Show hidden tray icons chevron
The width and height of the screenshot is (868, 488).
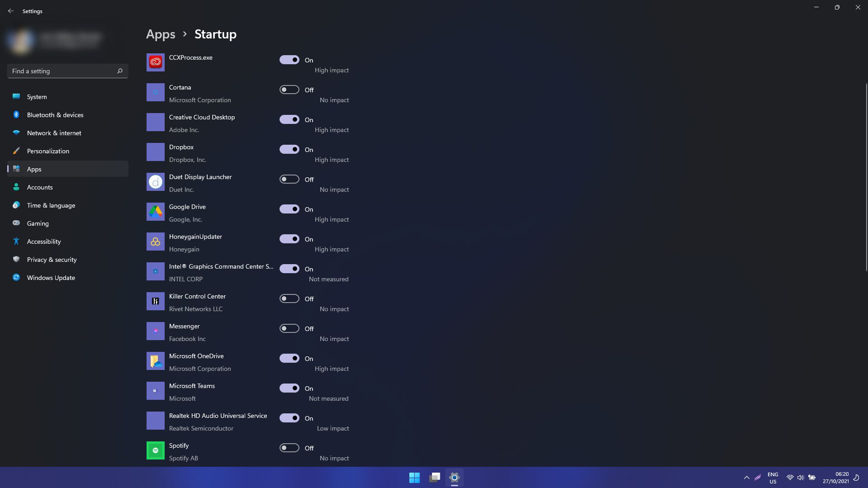746,478
